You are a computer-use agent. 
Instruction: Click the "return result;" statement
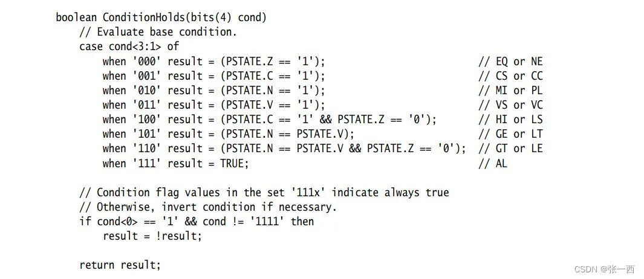(120, 265)
